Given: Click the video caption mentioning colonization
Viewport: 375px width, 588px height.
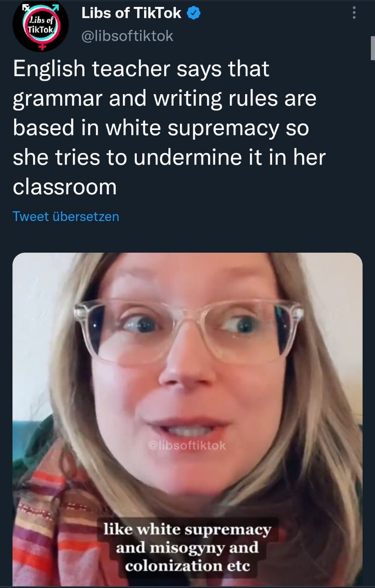Looking at the screenshot, I should tap(187, 547).
